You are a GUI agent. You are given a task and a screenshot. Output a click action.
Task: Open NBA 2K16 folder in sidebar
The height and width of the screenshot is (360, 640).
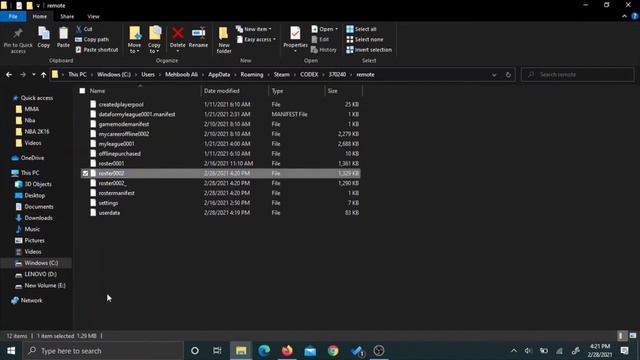(37, 131)
